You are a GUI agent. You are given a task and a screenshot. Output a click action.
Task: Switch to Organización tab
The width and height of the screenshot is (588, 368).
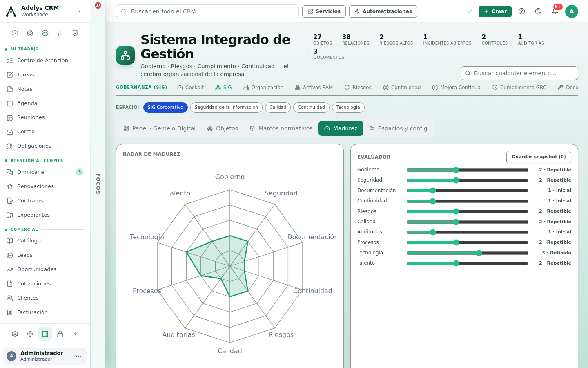coord(263,88)
